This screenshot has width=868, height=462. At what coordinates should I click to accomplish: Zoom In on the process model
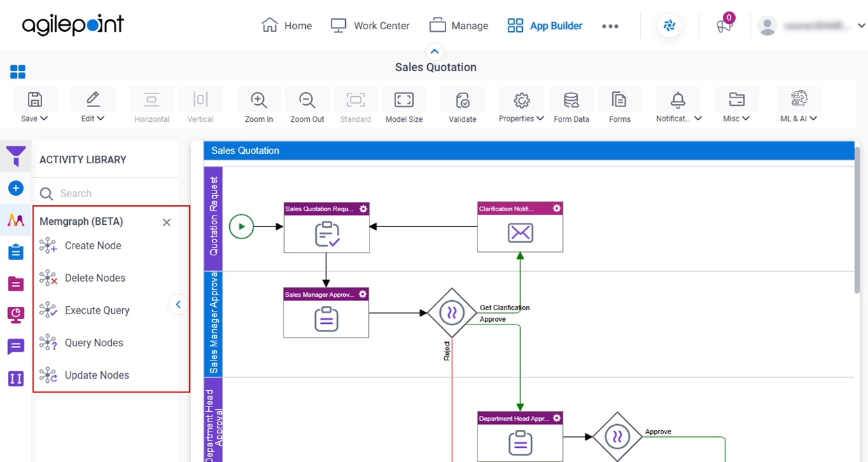tap(258, 100)
